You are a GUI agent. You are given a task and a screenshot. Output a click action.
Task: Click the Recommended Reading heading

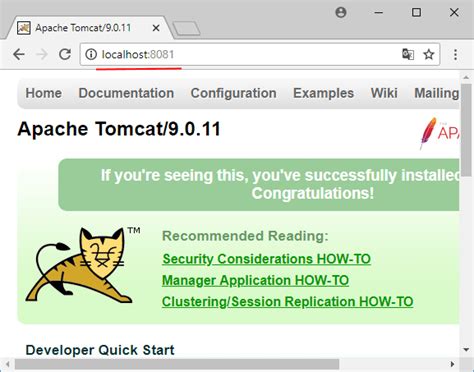(x=245, y=236)
